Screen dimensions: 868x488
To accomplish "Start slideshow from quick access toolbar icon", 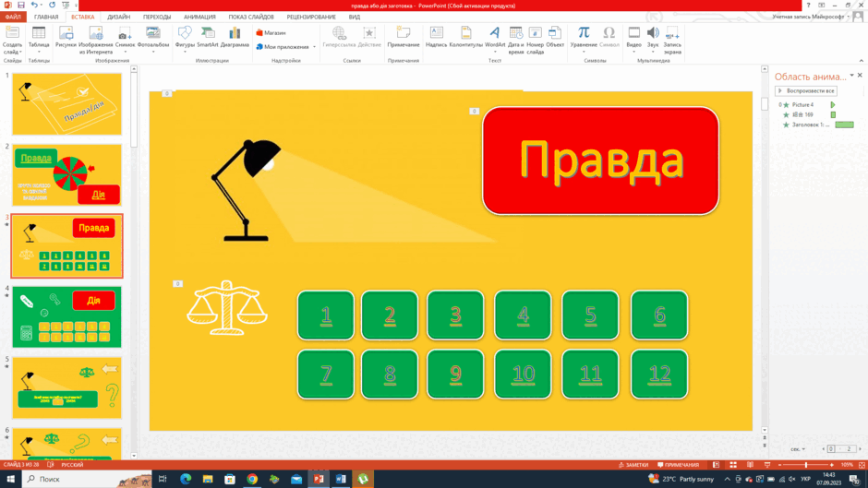I will pyautogui.click(x=66, y=5).
